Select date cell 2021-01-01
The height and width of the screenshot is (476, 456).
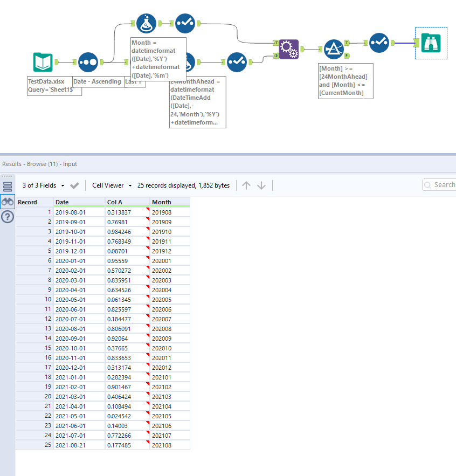coord(79,377)
